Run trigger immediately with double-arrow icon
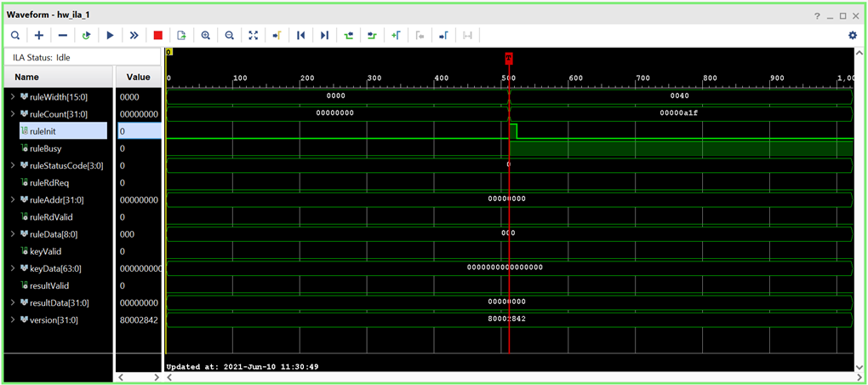The image size is (868, 385). [x=134, y=36]
